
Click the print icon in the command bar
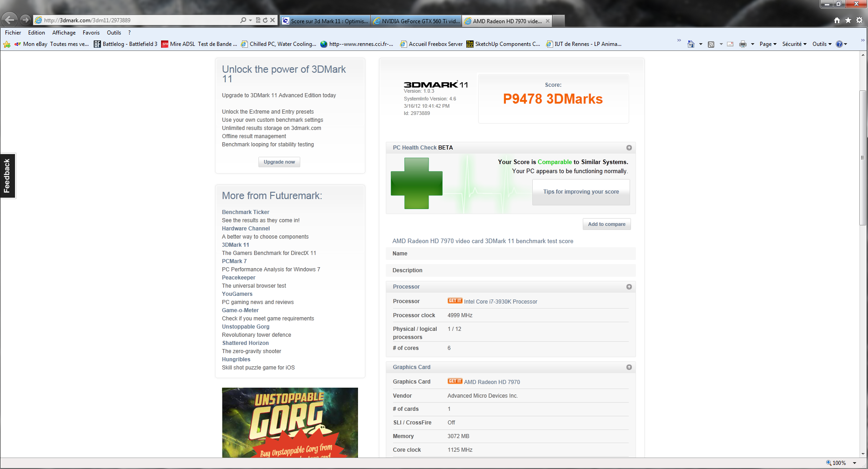tap(742, 44)
